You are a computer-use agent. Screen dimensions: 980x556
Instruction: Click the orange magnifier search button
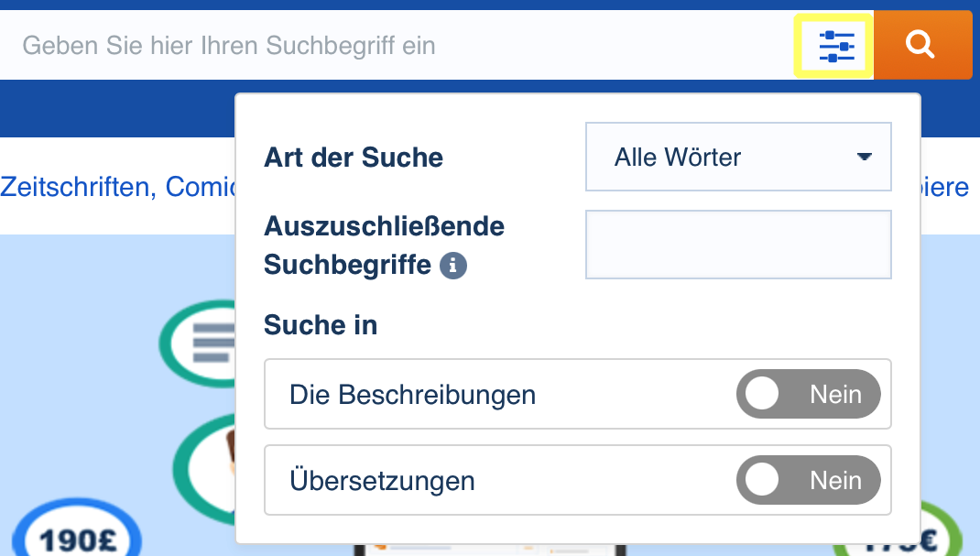(920, 45)
